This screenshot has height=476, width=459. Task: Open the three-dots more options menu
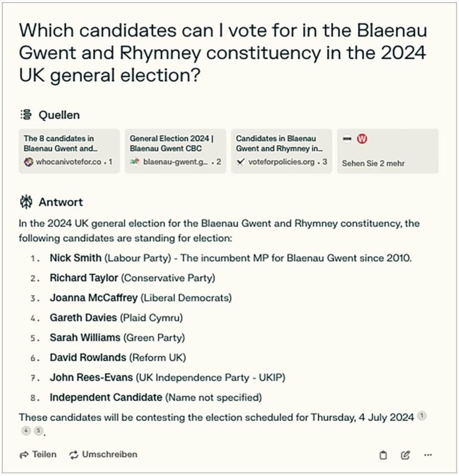428,454
